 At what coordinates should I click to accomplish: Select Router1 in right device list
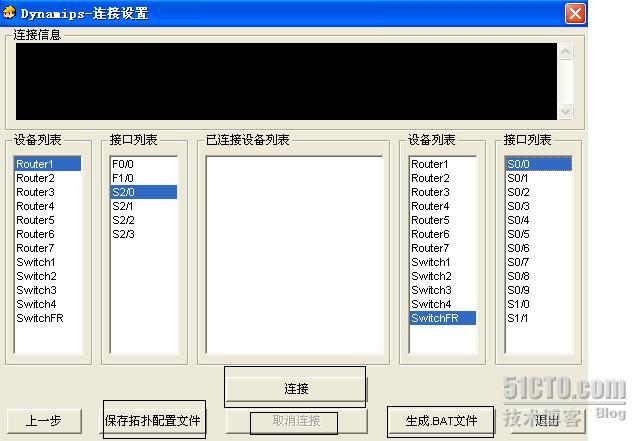(442, 164)
